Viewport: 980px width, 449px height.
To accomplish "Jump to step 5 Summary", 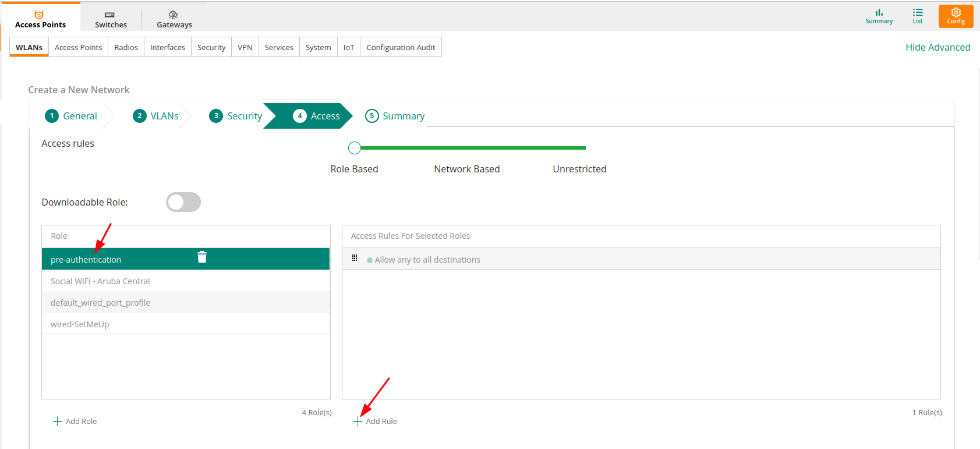I will 395,116.
